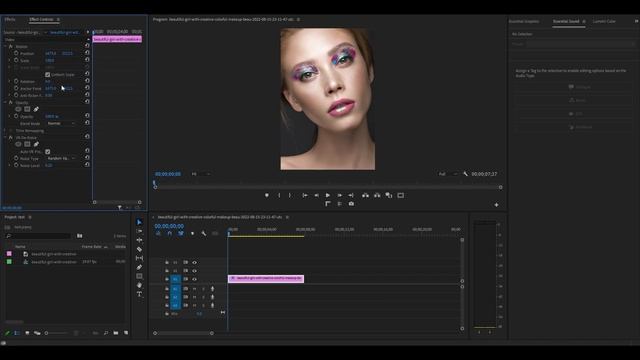Switch to the Effects tab
Viewport: 640px width, 360px height.
[10, 19]
